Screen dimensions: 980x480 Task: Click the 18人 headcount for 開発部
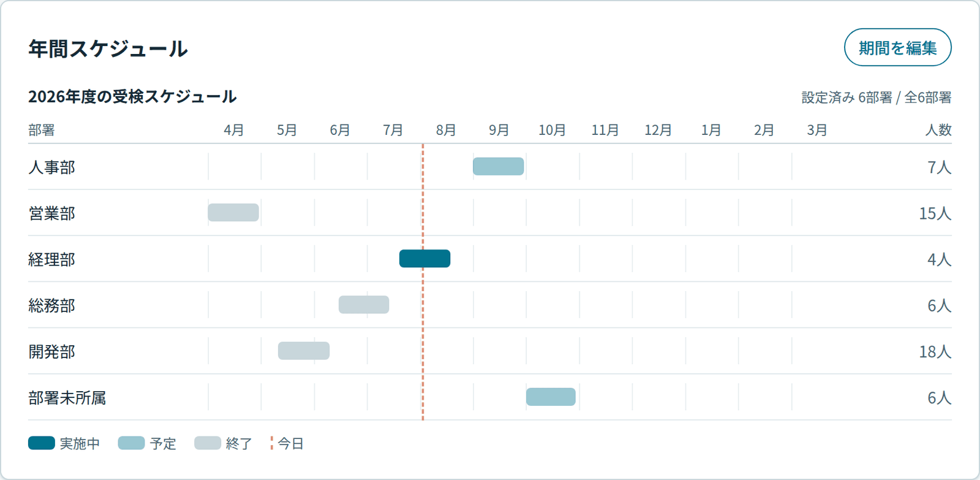coord(935,352)
